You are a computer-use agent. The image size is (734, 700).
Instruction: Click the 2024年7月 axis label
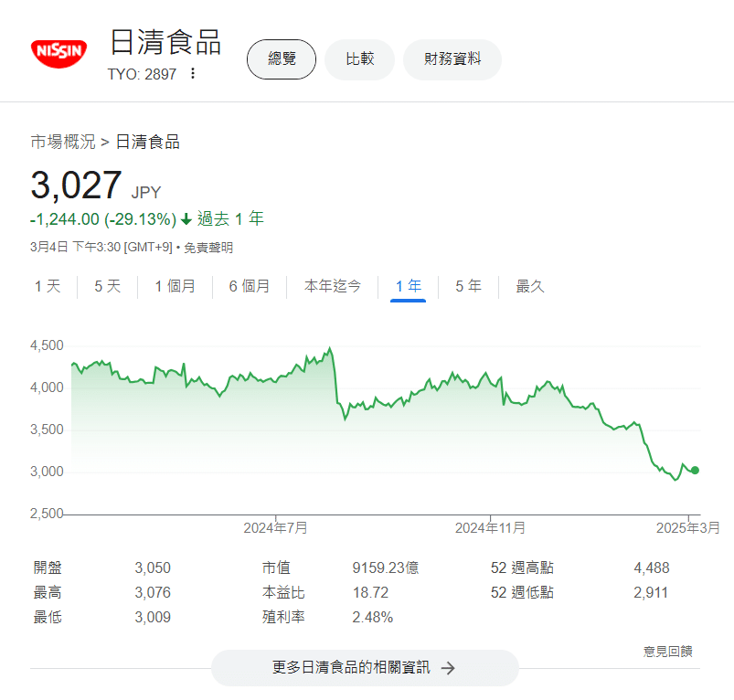coord(275,528)
